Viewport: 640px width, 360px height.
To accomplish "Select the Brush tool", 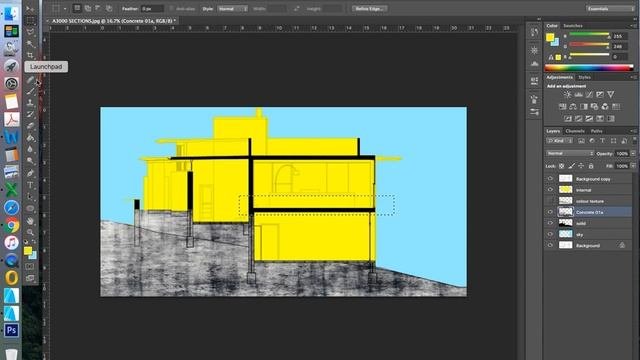I will point(30,91).
